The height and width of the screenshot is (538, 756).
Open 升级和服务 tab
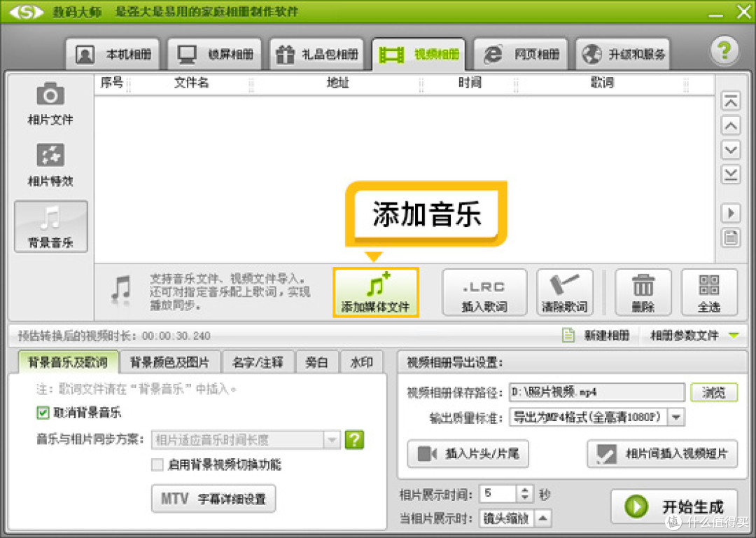pos(623,54)
